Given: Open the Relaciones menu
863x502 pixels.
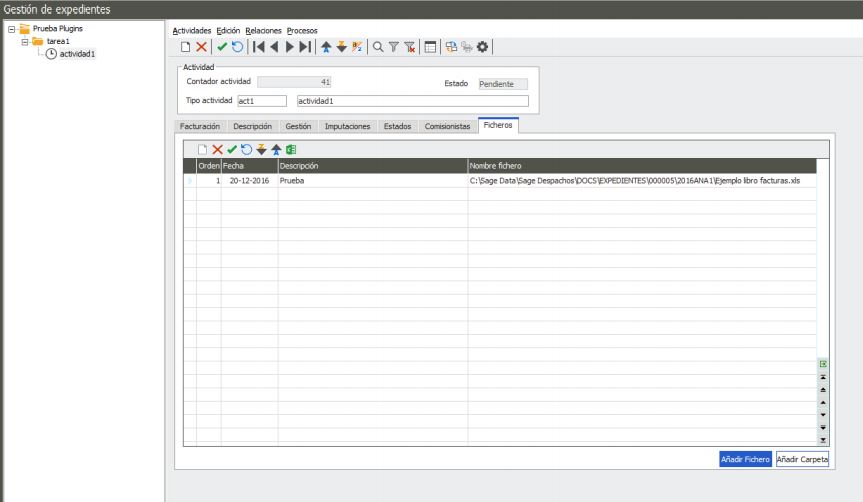Looking at the screenshot, I should point(263,31).
